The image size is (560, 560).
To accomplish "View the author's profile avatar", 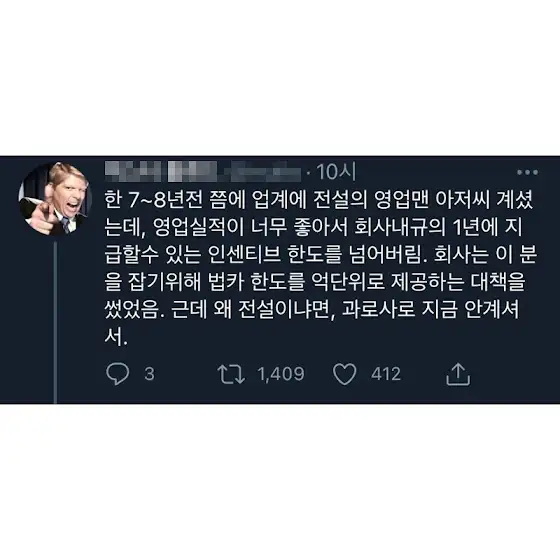I will click(x=55, y=198).
